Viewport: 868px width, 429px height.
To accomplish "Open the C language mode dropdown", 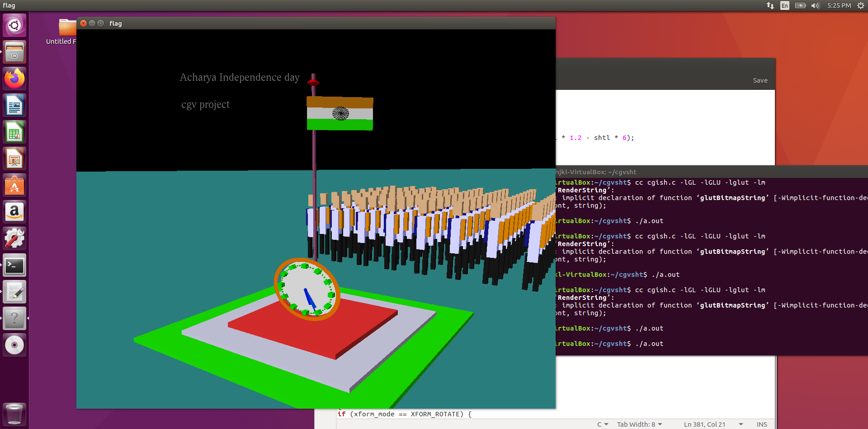I will (x=603, y=424).
